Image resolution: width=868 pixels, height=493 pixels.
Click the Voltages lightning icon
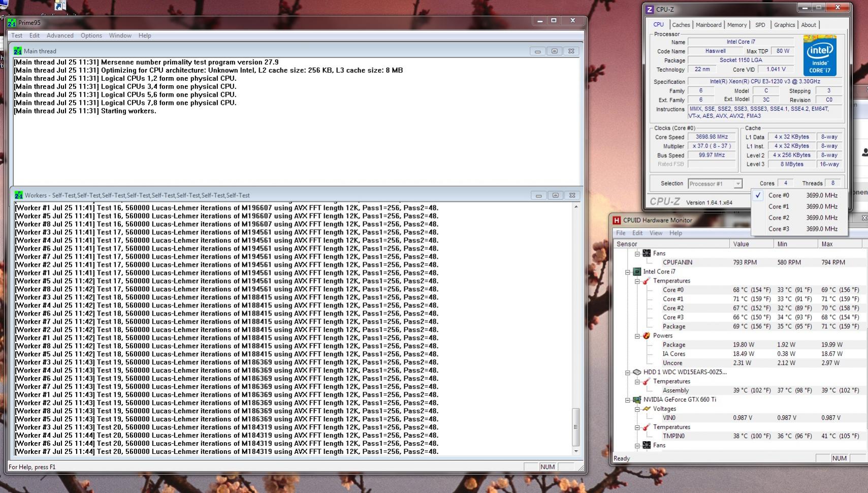click(x=647, y=409)
